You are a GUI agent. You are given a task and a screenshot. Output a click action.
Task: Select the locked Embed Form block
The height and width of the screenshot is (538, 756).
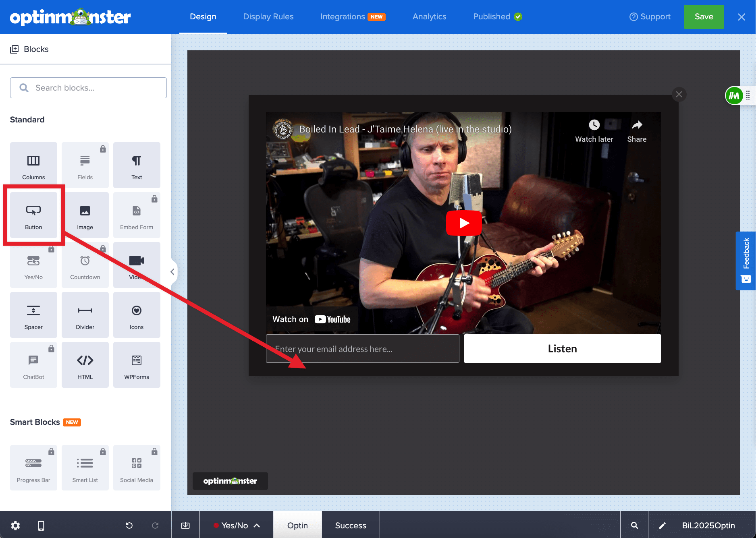(x=137, y=215)
